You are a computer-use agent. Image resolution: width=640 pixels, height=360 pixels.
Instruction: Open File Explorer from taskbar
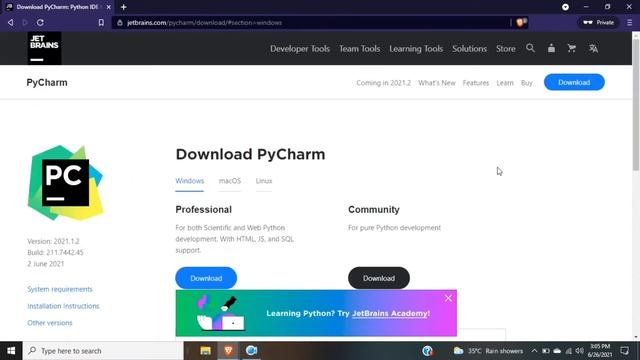205,351
